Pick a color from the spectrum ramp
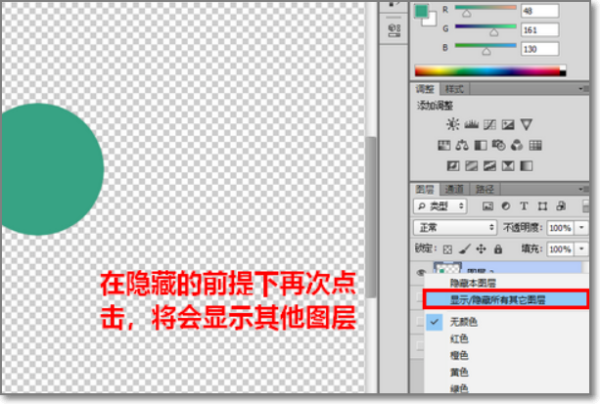The image size is (600, 404). 490,71
